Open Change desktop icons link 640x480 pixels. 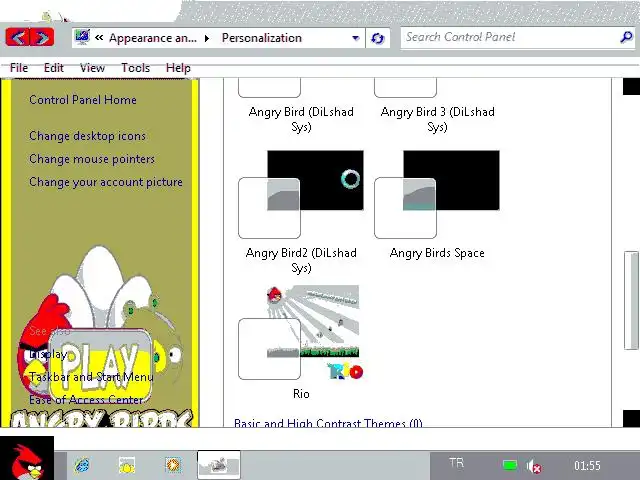tap(87, 136)
